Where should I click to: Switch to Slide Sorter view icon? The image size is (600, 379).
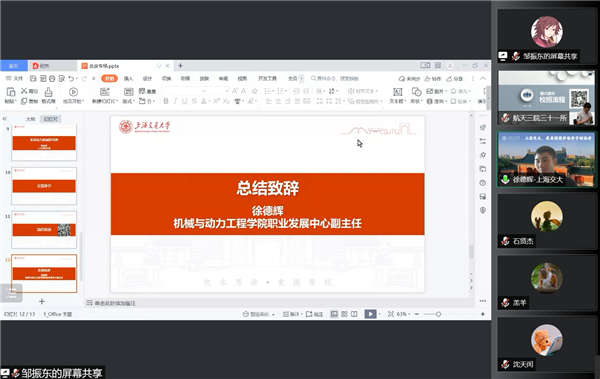coord(344,314)
